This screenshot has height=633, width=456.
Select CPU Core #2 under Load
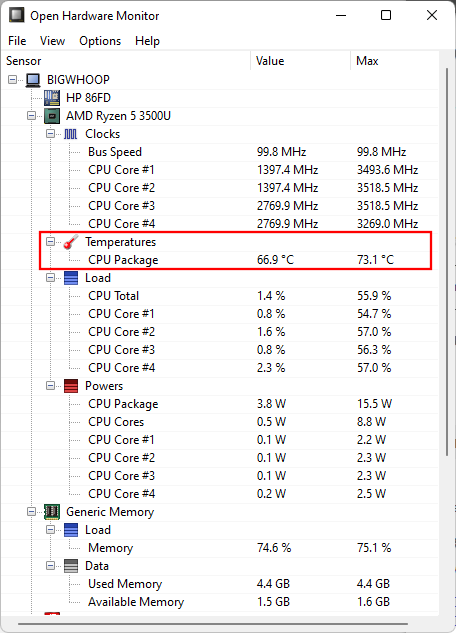click(220, 332)
